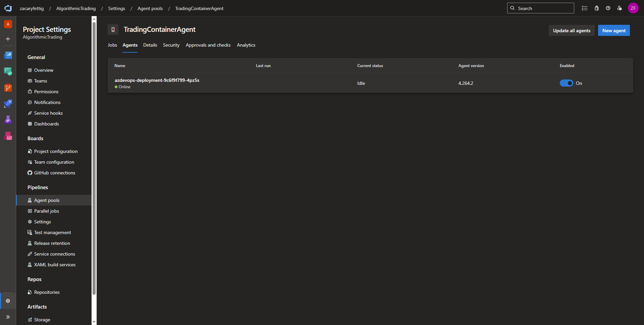Open Test Plans flask icon
Screen dimensions: 644x325
click(8, 120)
